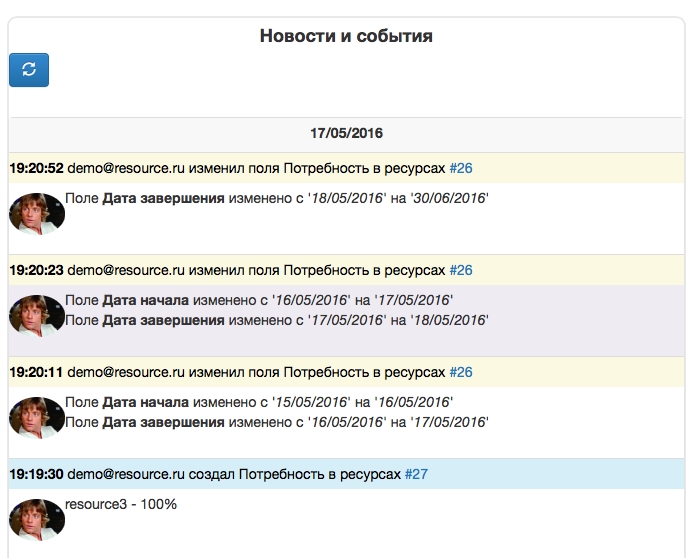This screenshot has height=558, width=697.
Task: Click the blue refresh button
Action: click(x=29, y=70)
